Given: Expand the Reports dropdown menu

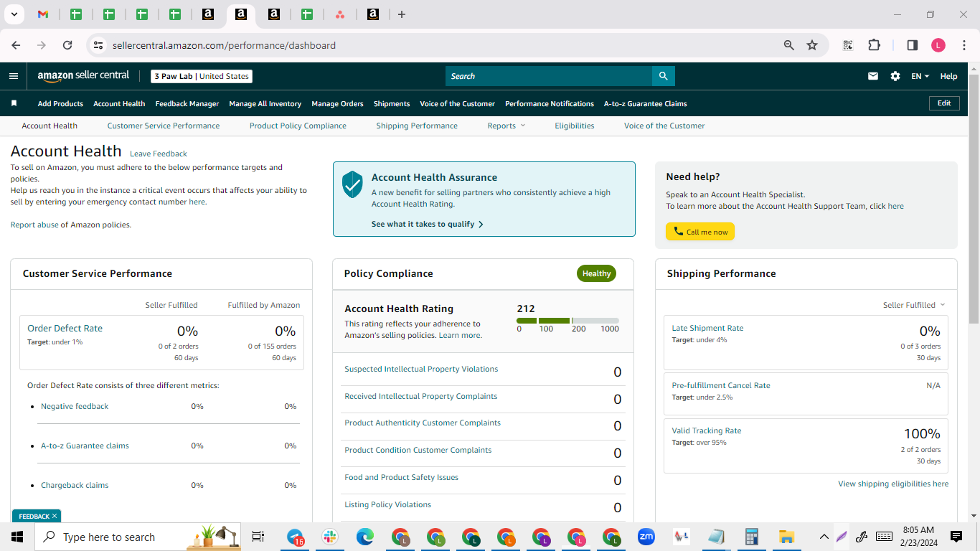Looking at the screenshot, I should (x=507, y=126).
